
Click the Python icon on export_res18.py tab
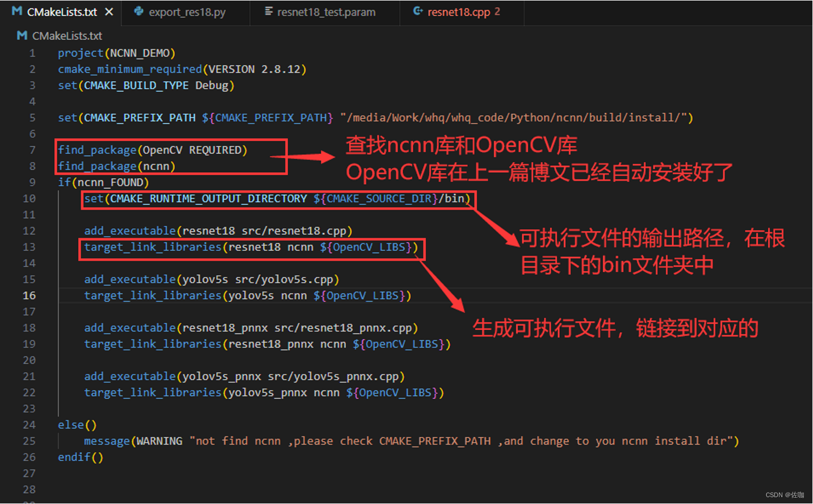pos(139,11)
